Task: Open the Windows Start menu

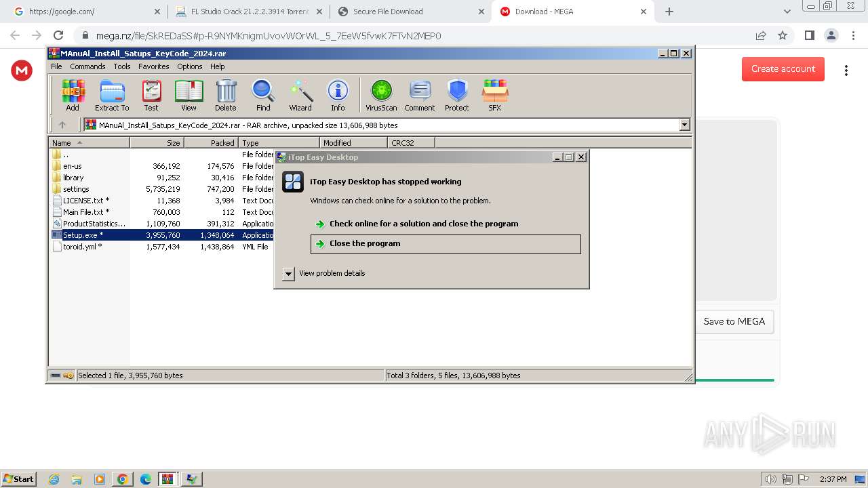Action: point(18,479)
